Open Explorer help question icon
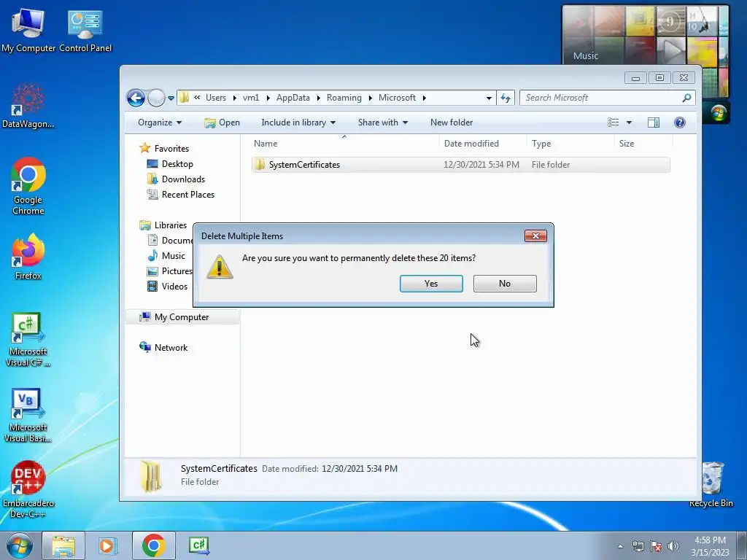Image resolution: width=747 pixels, height=560 pixels. point(679,122)
